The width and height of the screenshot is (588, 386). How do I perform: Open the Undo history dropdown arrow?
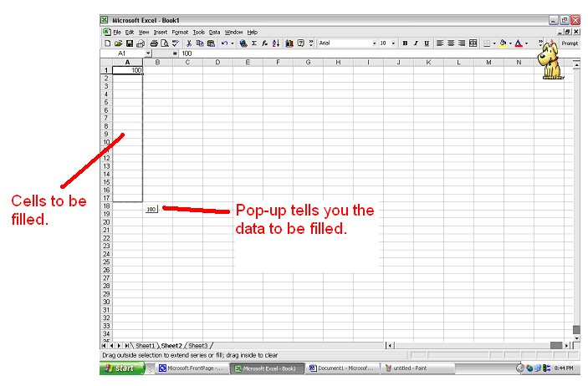233,43
